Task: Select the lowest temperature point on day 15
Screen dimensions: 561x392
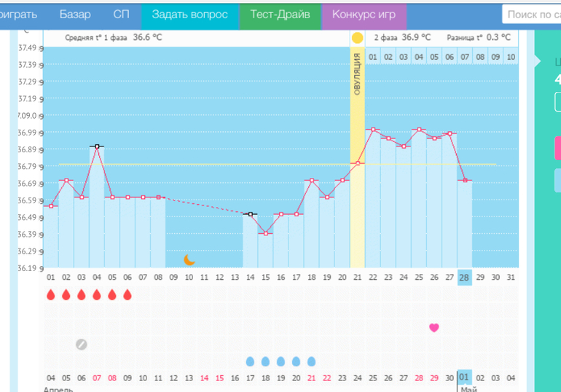Action: (x=266, y=233)
